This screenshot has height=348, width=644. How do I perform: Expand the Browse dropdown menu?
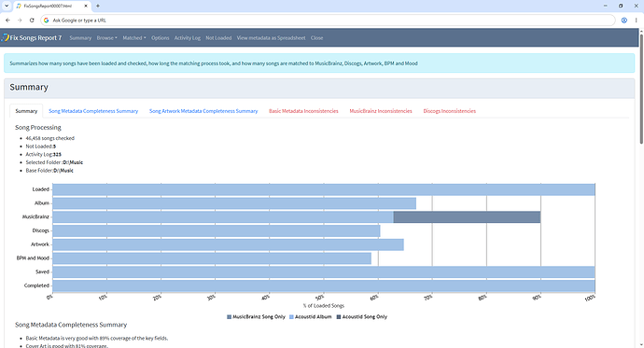[x=106, y=37]
